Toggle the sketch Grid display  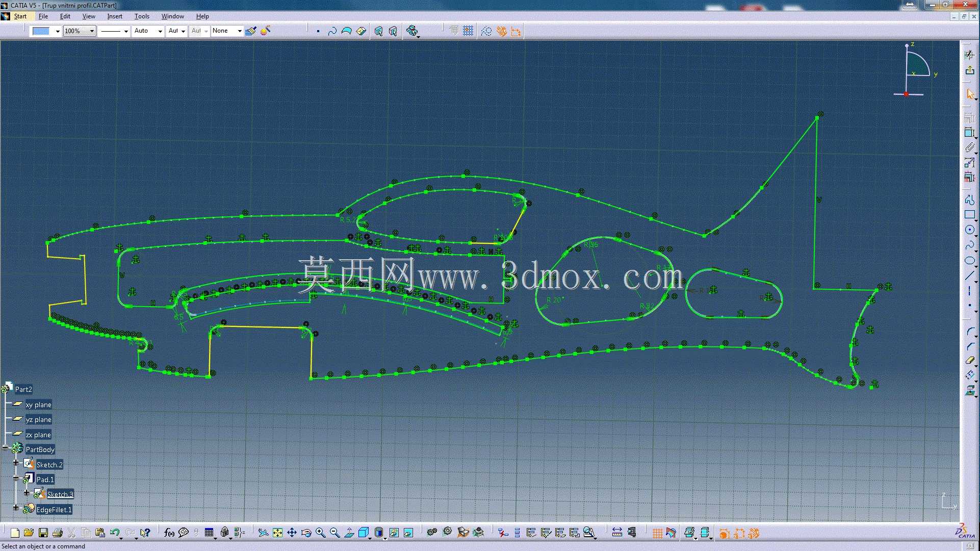[x=454, y=31]
